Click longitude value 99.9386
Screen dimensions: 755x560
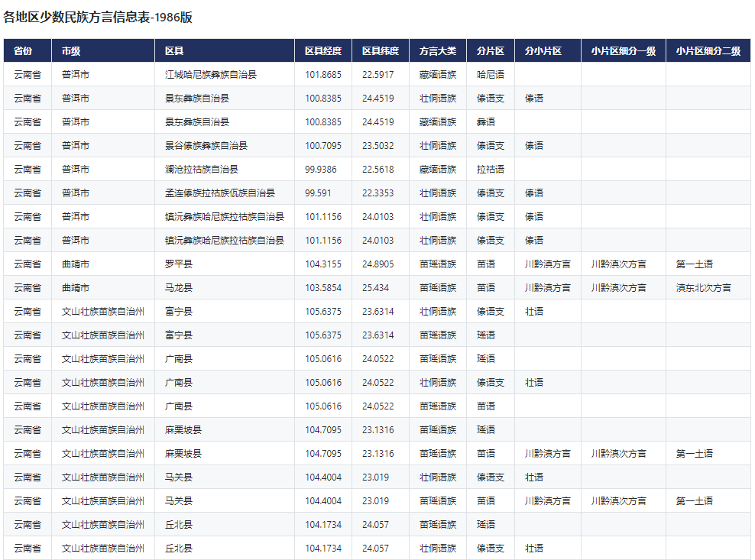click(321, 169)
